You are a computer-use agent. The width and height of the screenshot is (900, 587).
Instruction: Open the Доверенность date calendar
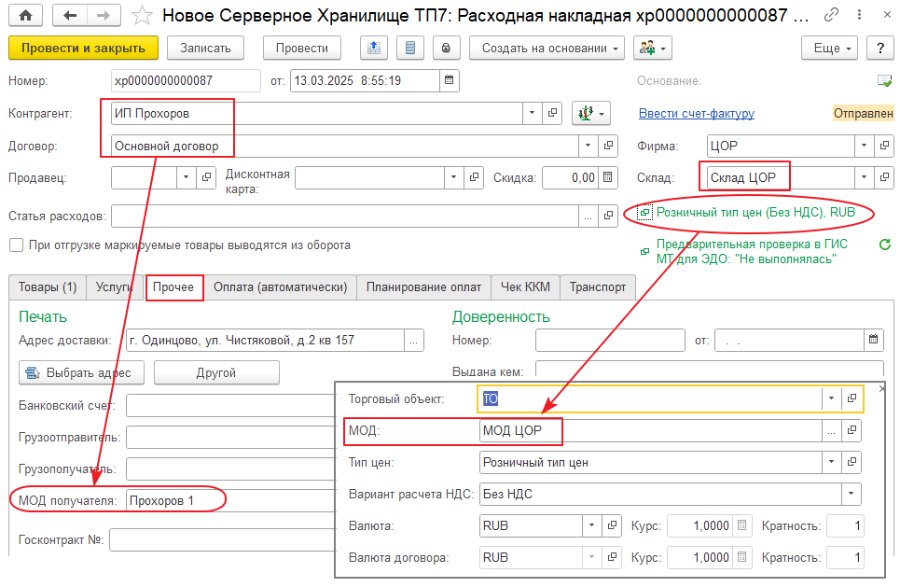[x=873, y=340]
